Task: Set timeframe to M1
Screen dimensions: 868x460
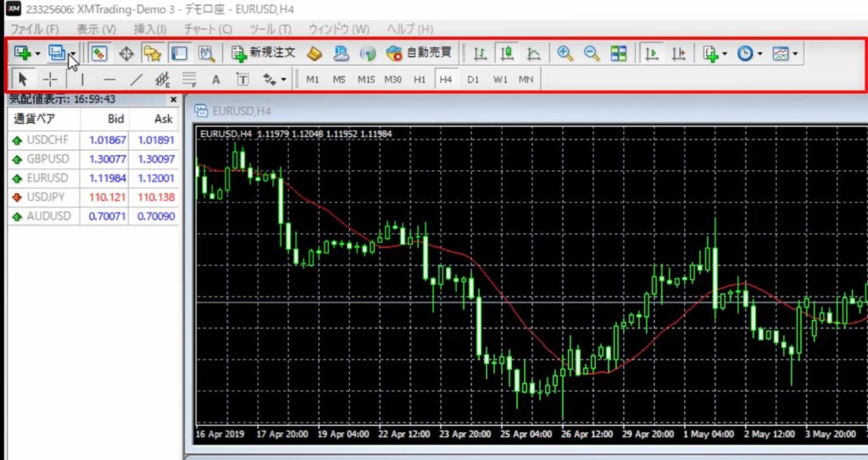Action: point(312,80)
